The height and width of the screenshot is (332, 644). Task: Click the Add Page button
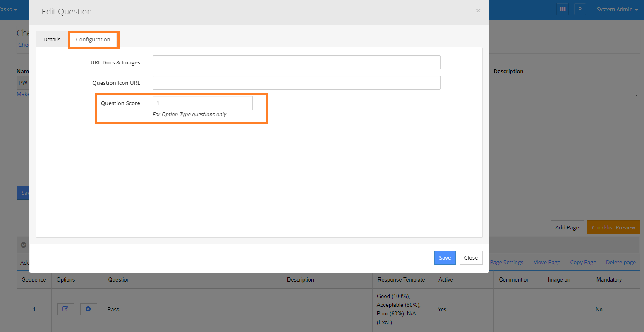coord(567,227)
